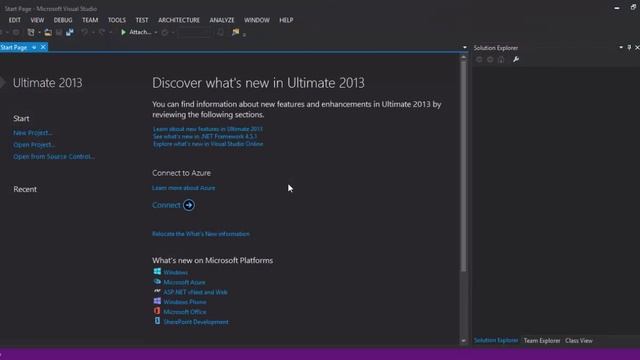The width and height of the screenshot is (640, 360).
Task: Click See what's new in .NET Framework link
Action: click(x=205, y=136)
